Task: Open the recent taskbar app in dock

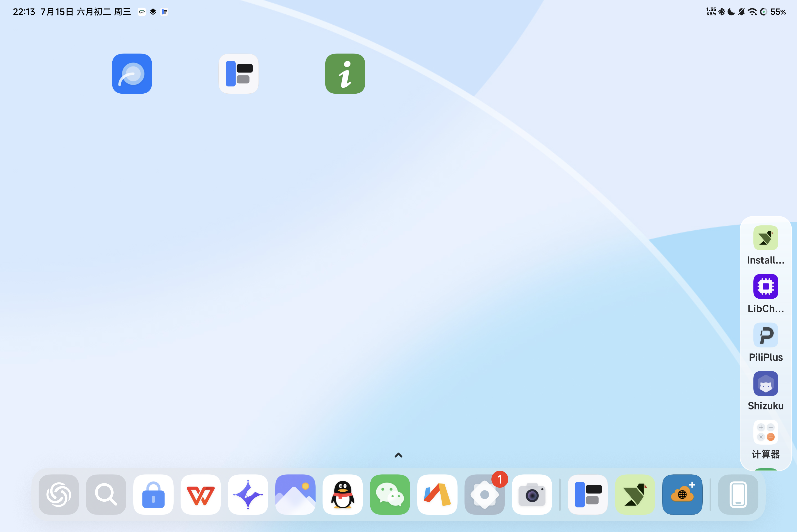Action: tap(588, 494)
